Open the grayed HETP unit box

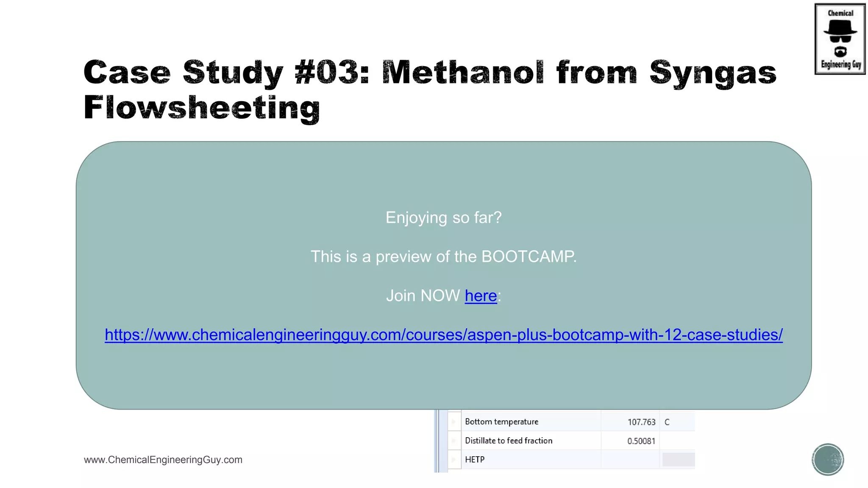coord(679,460)
